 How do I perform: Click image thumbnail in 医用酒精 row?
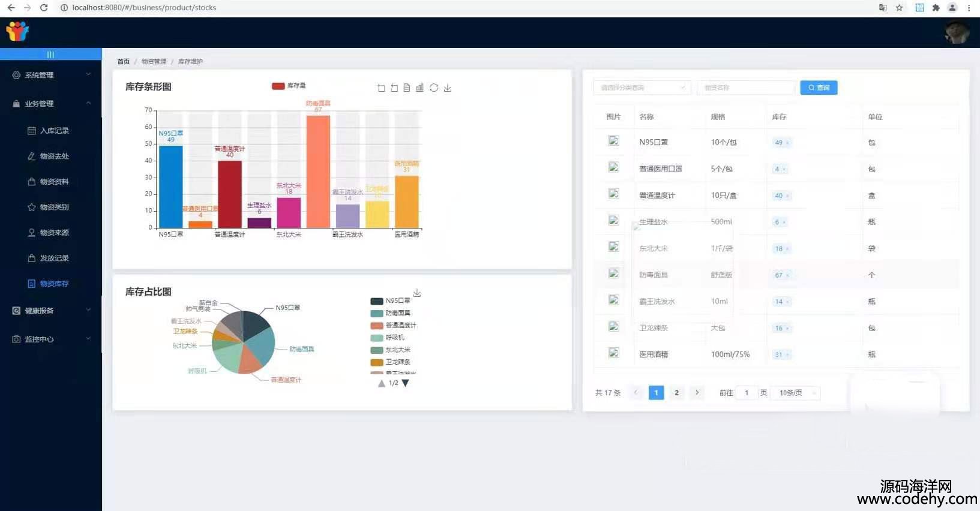(613, 353)
